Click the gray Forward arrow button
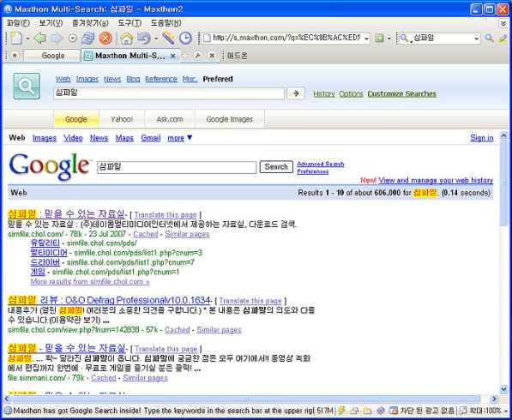512x420 pixels. (57, 39)
